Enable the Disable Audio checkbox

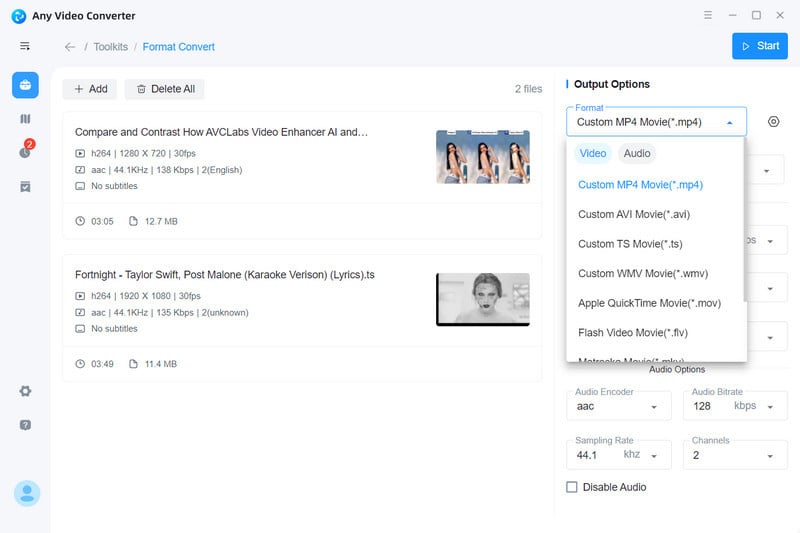point(572,487)
